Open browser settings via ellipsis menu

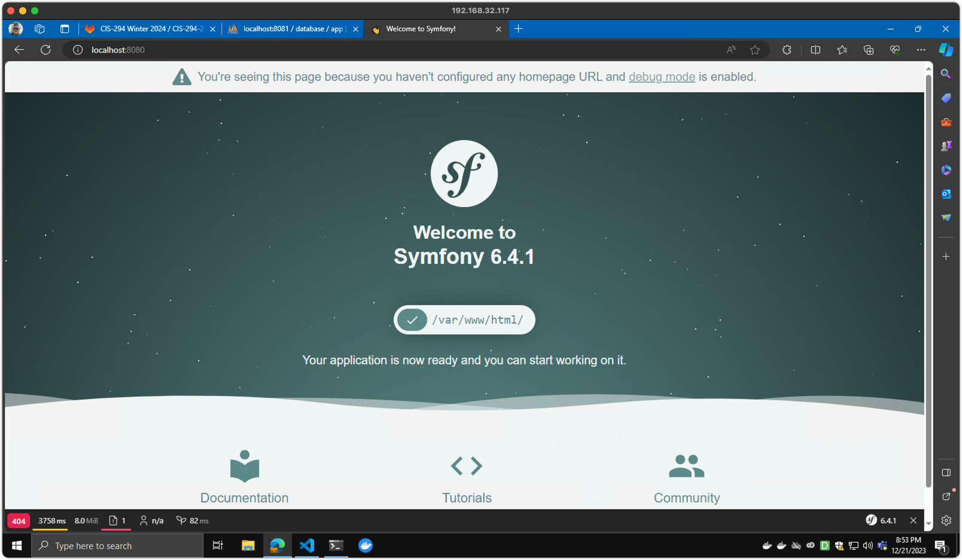click(921, 50)
